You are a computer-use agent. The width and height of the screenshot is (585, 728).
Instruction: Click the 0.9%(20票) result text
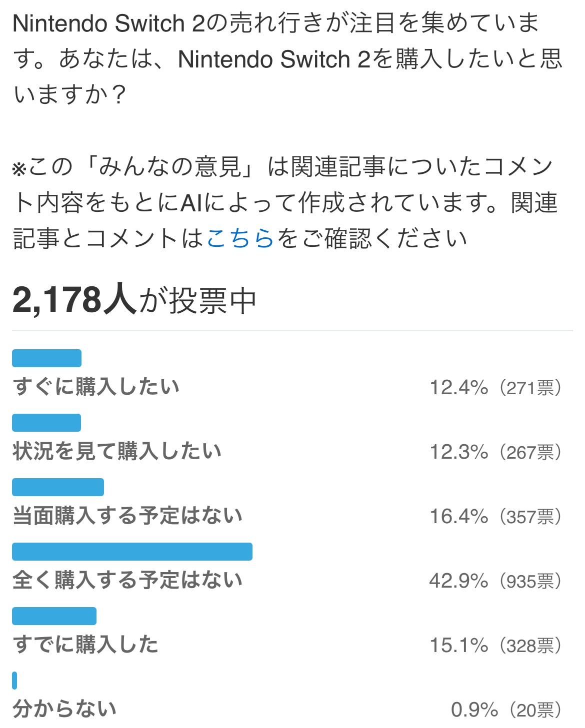tap(507, 710)
